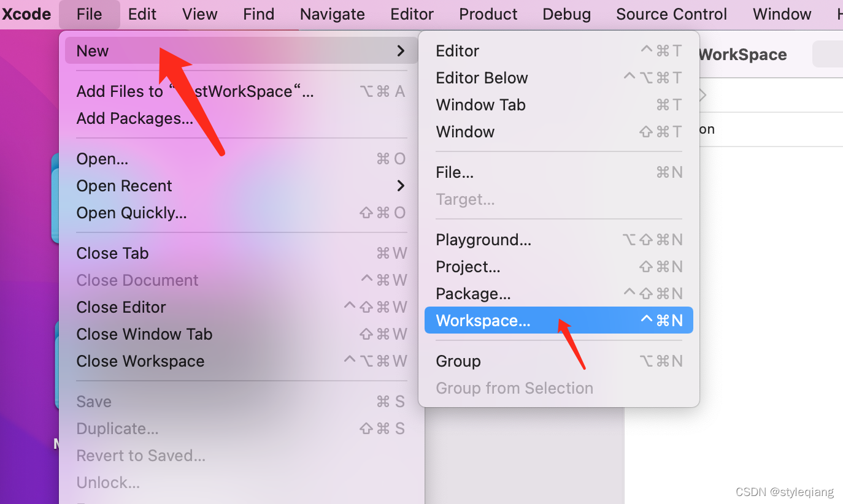Choose Package... in New submenu

[559, 294]
